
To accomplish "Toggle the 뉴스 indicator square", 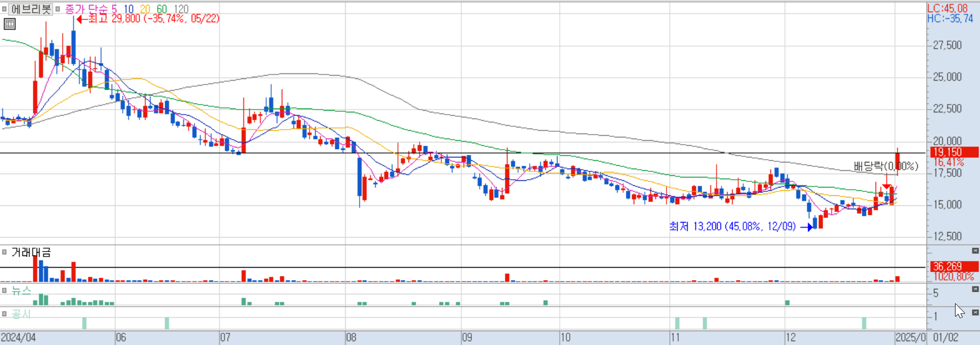I will coord(4,290).
